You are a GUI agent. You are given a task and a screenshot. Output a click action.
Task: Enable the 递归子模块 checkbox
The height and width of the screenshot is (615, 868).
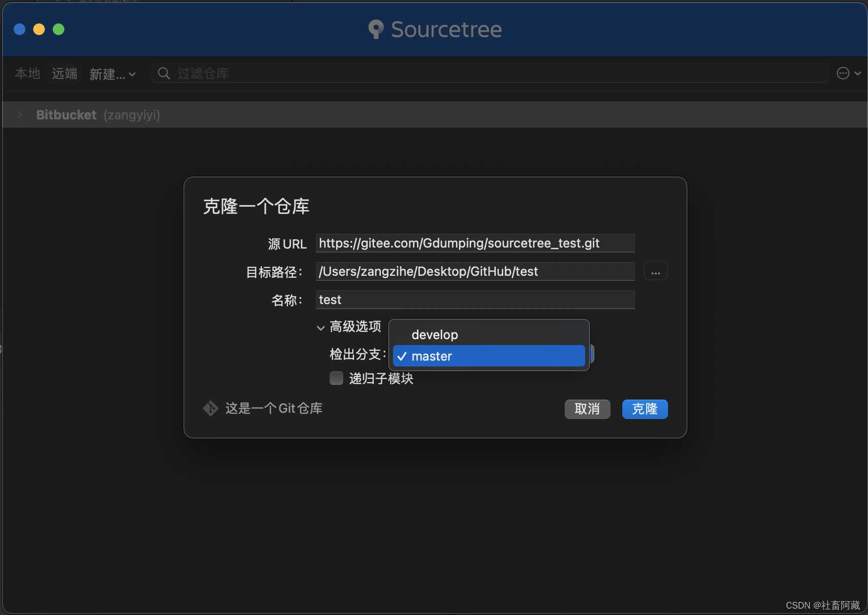click(x=336, y=378)
